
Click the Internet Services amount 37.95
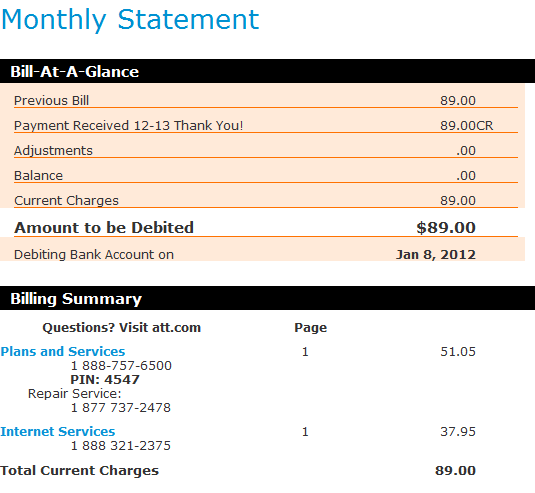click(x=458, y=432)
